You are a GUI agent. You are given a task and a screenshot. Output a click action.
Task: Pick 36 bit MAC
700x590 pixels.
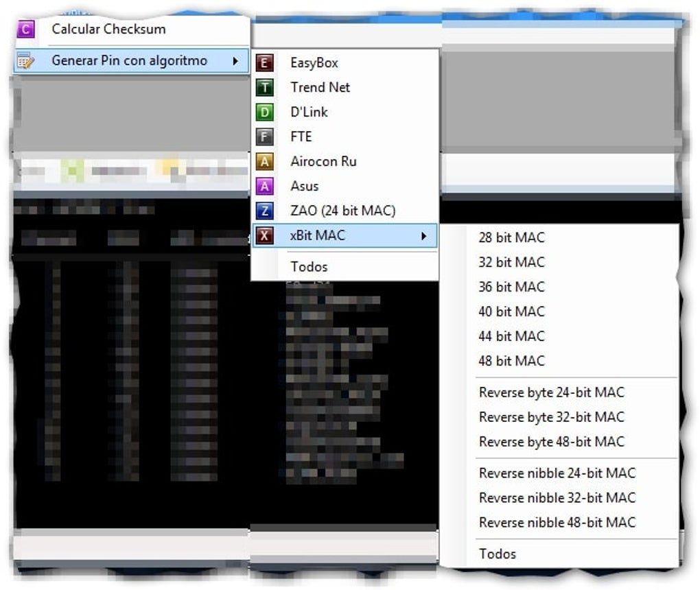[x=560, y=287]
